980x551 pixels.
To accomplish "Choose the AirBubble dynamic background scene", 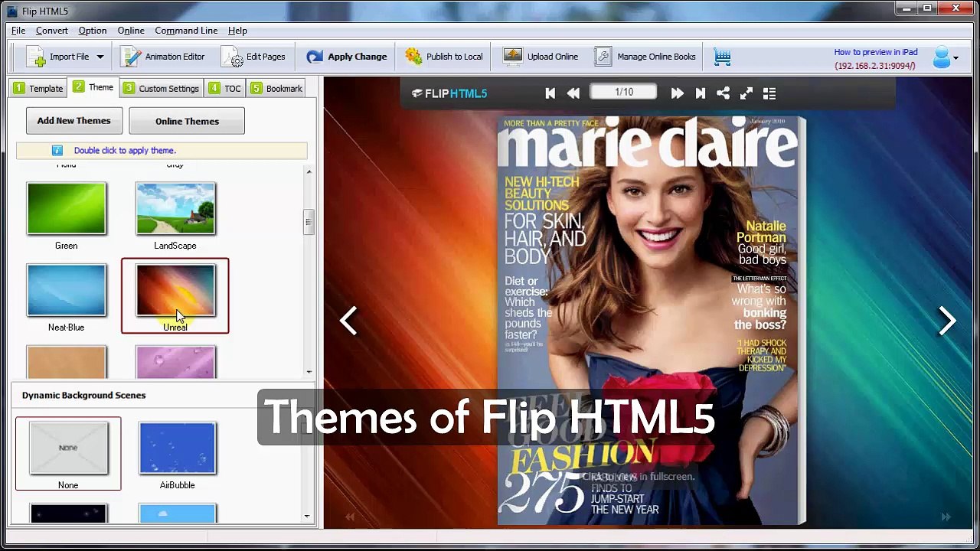I will click(178, 448).
